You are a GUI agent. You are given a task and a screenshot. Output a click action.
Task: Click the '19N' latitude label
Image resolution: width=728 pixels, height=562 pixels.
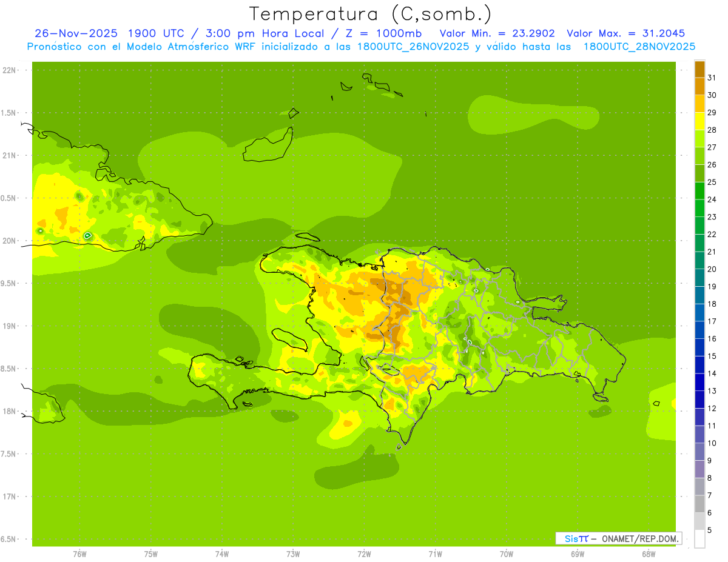pyautogui.click(x=10, y=326)
